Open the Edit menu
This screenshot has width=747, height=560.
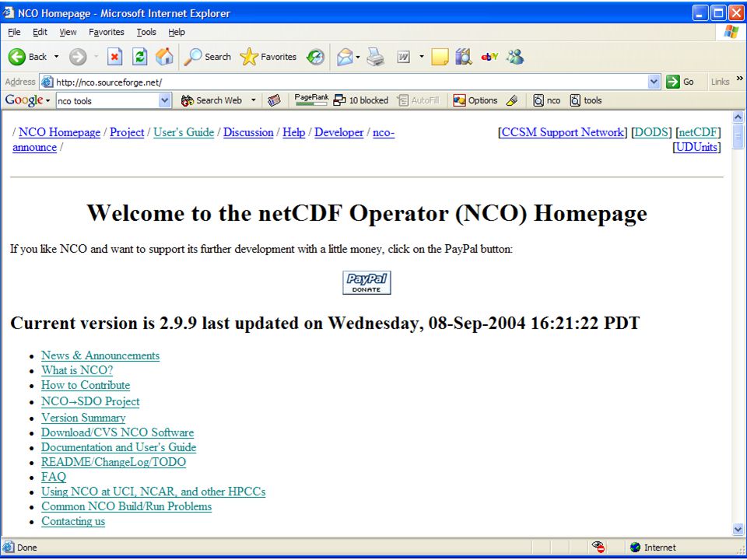click(40, 32)
